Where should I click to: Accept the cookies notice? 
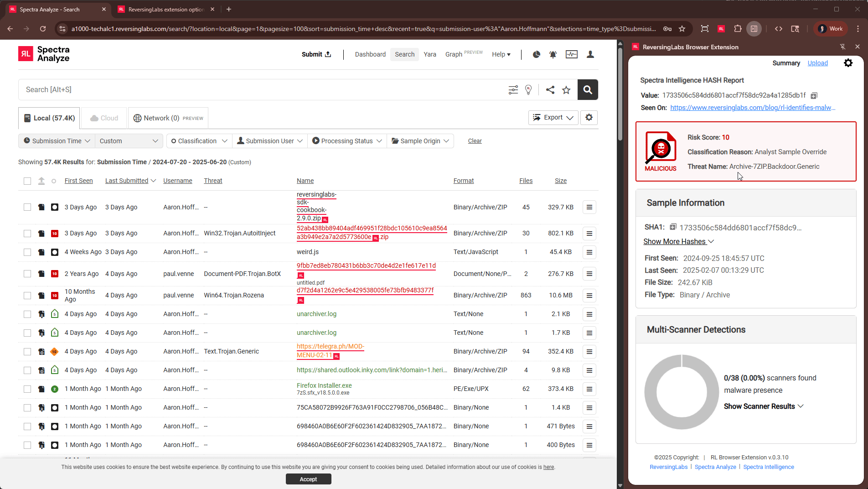coord(308,479)
